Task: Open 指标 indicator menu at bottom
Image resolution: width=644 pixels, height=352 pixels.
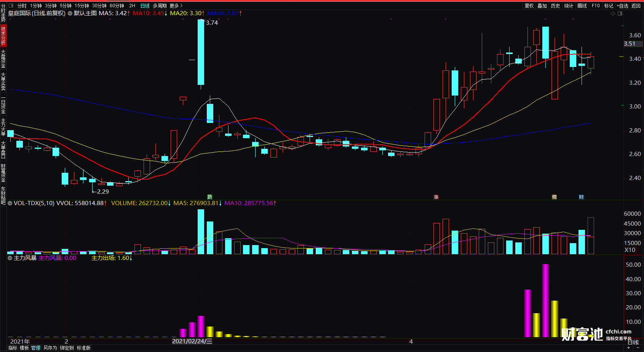Action: point(13,348)
